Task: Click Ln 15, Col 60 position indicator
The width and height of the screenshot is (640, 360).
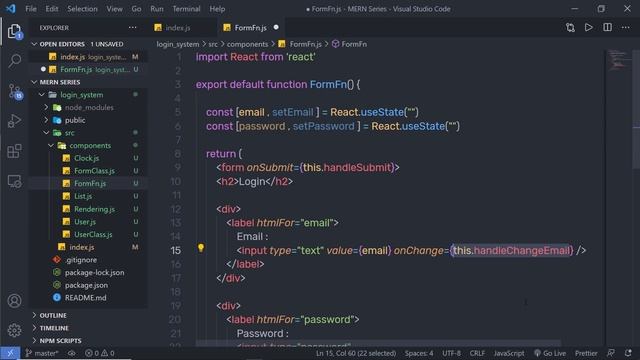Action: [x=356, y=353]
